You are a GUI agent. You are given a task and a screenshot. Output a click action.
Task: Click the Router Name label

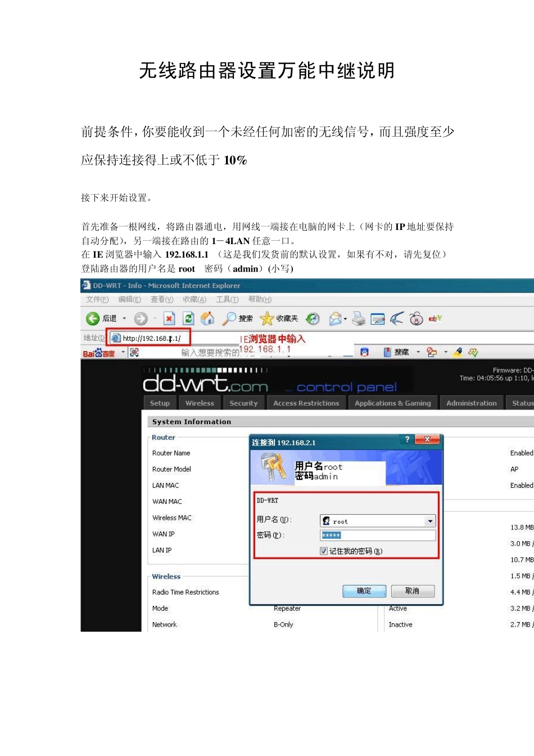(x=171, y=453)
